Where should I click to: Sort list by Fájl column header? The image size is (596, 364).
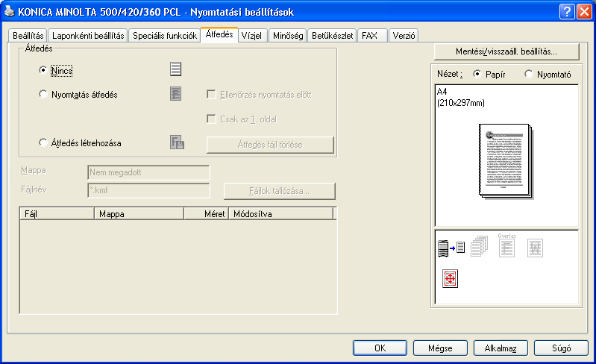pyautogui.click(x=57, y=214)
